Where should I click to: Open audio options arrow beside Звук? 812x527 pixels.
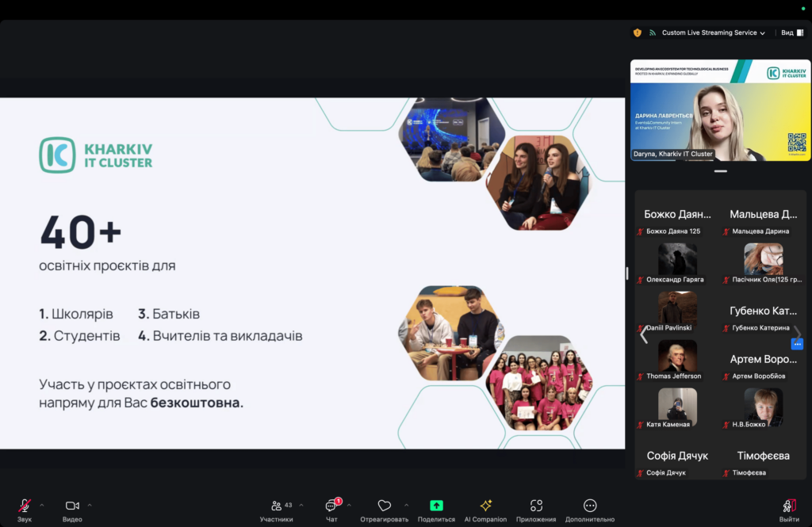point(42,506)
